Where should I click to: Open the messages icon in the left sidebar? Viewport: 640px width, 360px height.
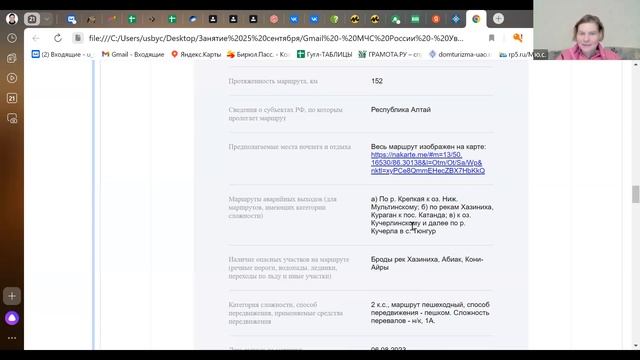point(12,118)
